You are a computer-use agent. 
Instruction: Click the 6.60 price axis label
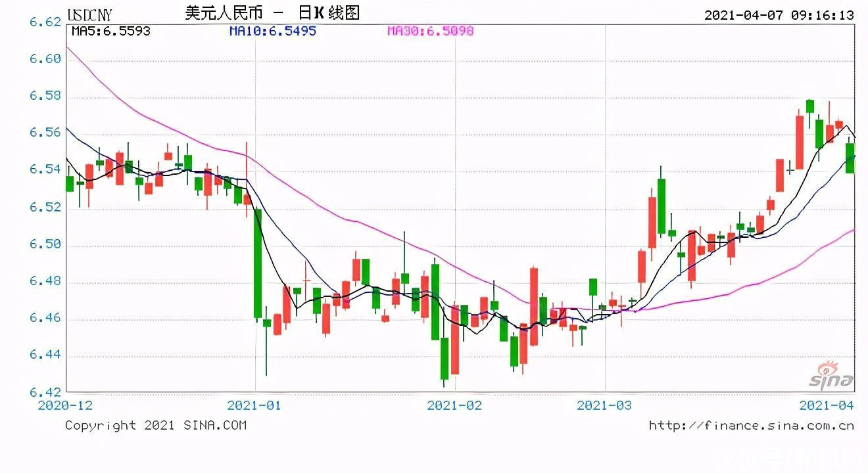point(45,59)
